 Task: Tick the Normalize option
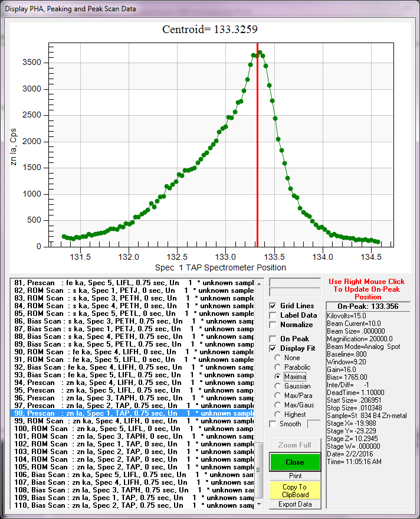pos(273,325)
